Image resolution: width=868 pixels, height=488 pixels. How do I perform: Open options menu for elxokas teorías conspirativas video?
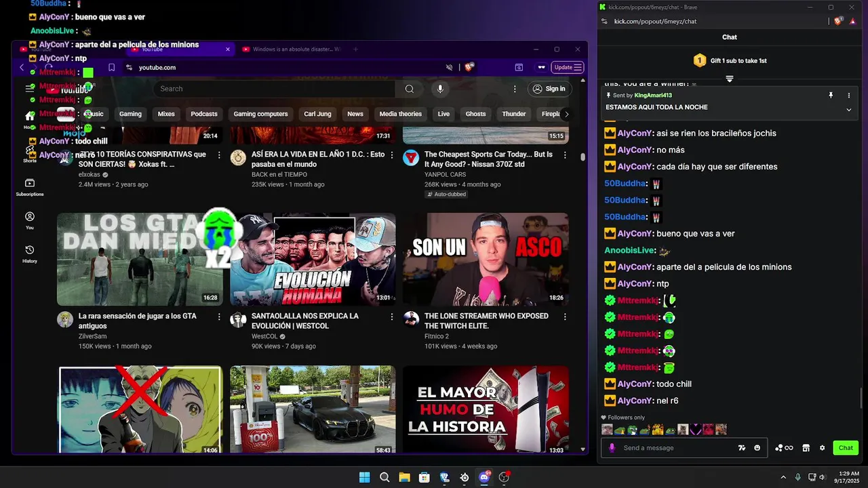pos(218,155)
